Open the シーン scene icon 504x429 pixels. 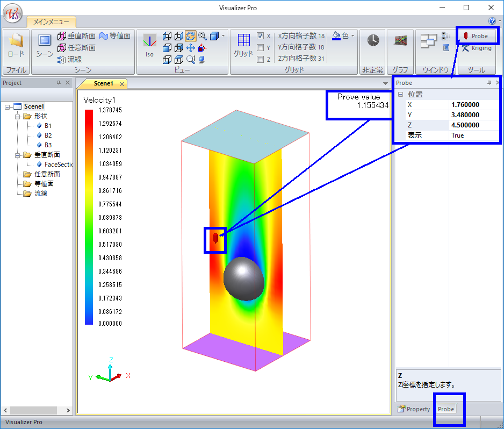click(45, 44)
